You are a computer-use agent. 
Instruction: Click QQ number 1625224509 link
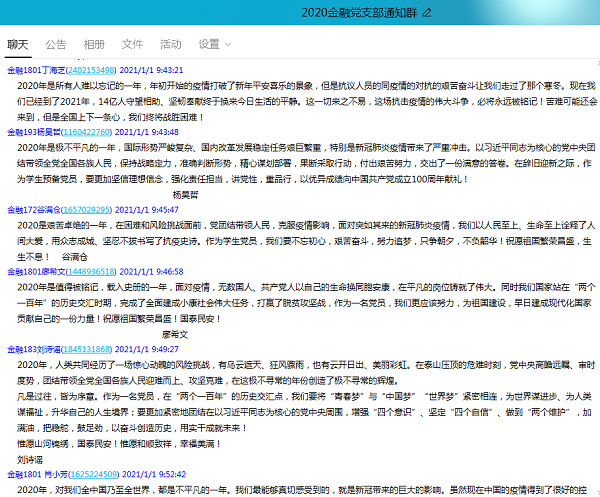[93, 474]
